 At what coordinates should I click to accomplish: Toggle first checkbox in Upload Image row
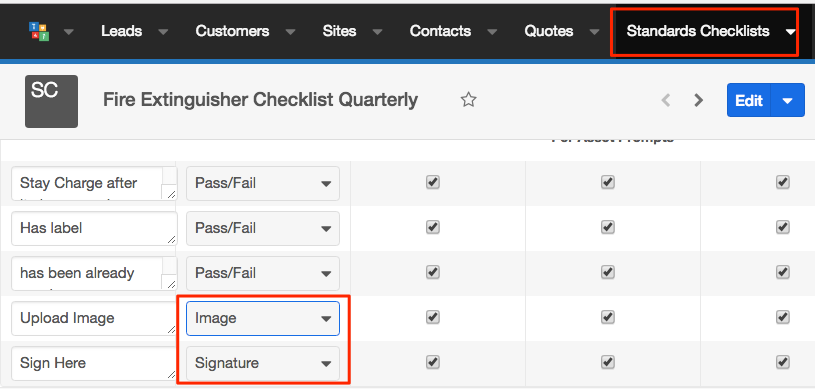click(x=432, y=317)
